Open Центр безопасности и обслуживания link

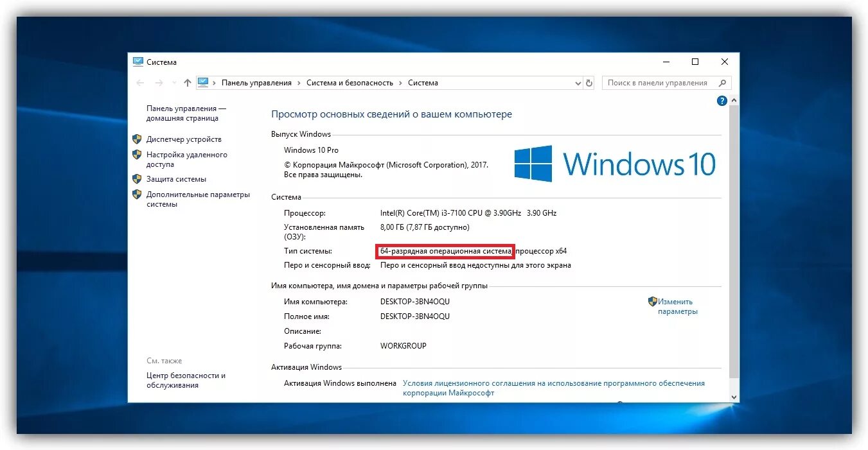click(186, 380)
